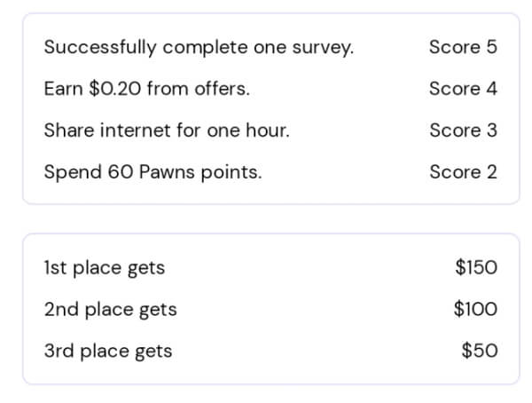Click '2nd place gets' label
This screenshot has height=403, width=532.
pyautogui.click(x=111, y=310)
